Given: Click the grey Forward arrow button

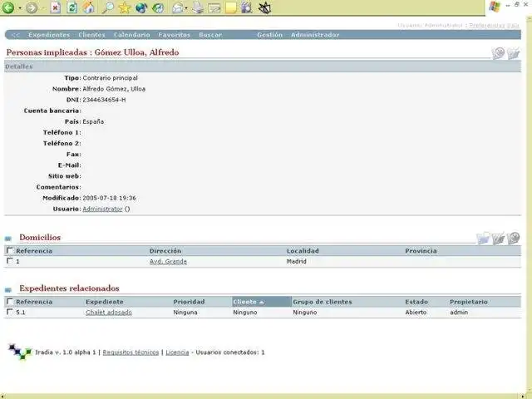Looking at the screenshot, I should pyautogui.click(x=32, y=7).
